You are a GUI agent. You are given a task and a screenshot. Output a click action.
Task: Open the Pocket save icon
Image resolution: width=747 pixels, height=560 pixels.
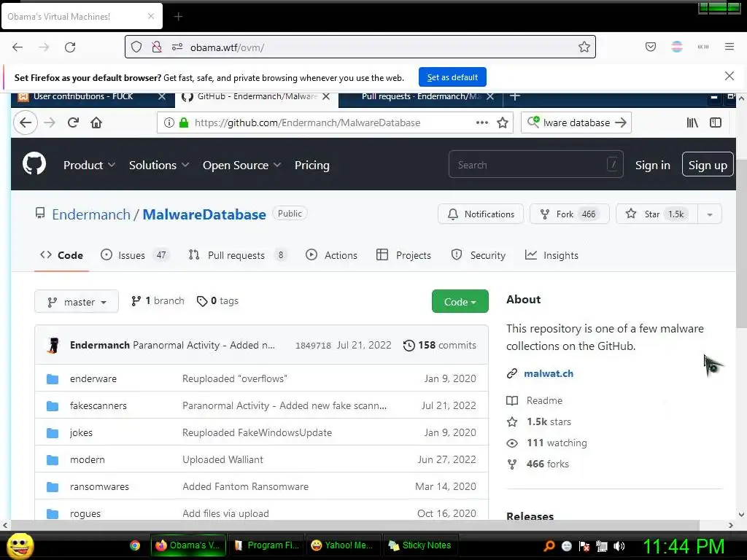(650, 47)
